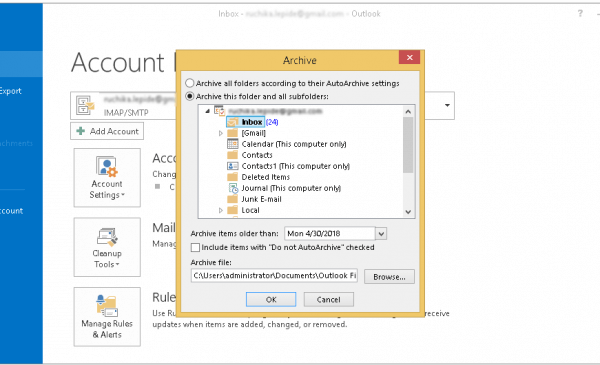Select the Inbox row text
This screenshot has height=365, width=600.
[x=252, y=122]
